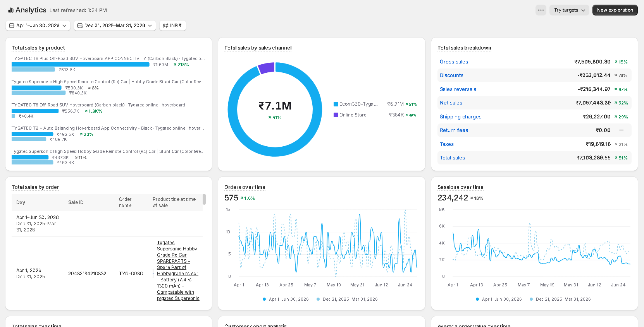Open the Orders over time report
The image size is (644, 327).
pyautogui.click(x=245, y=187)
